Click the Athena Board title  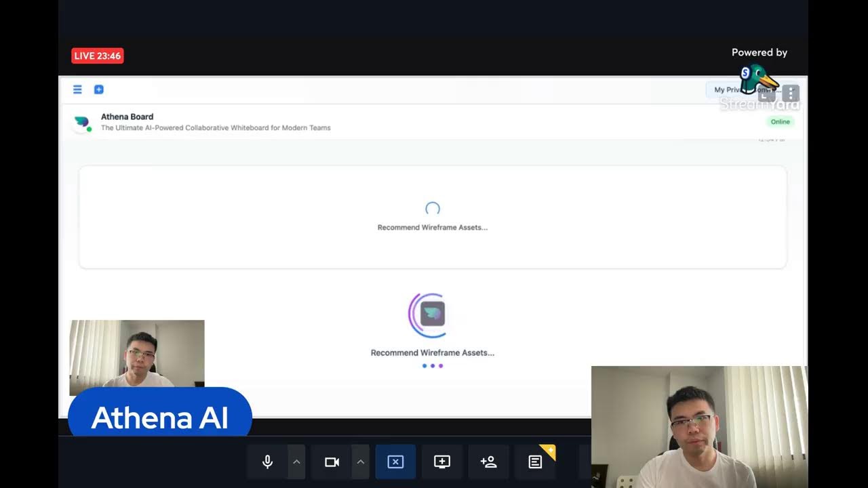127,117
